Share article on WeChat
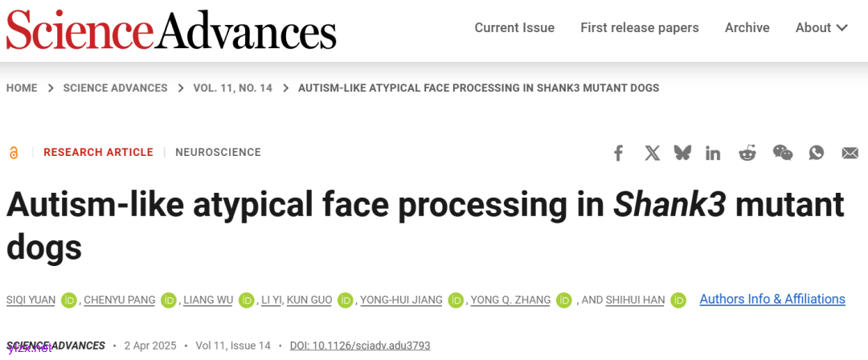The image size is (868, 360). click(782, 153)
